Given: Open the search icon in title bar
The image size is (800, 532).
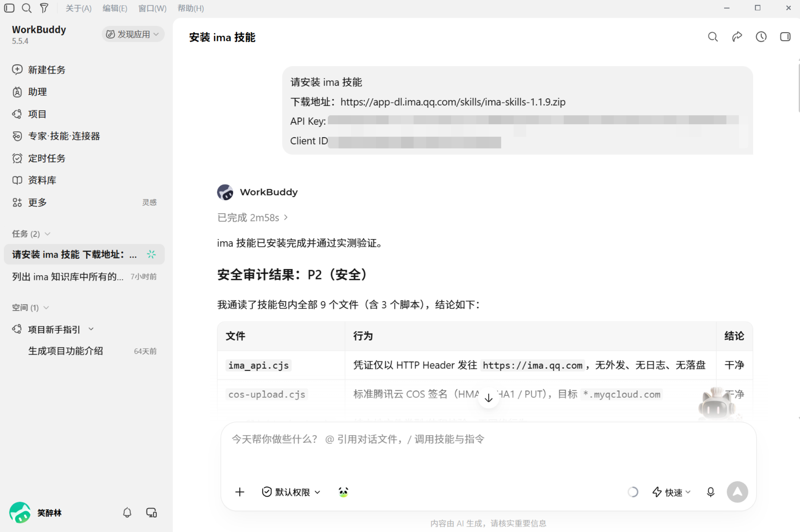Looking at the screenshot, I should (x=27, y=8).
